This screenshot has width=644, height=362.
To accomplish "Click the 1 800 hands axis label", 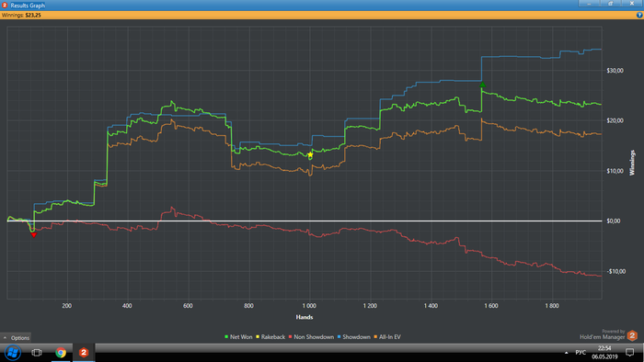I will (x=552, y=306).
